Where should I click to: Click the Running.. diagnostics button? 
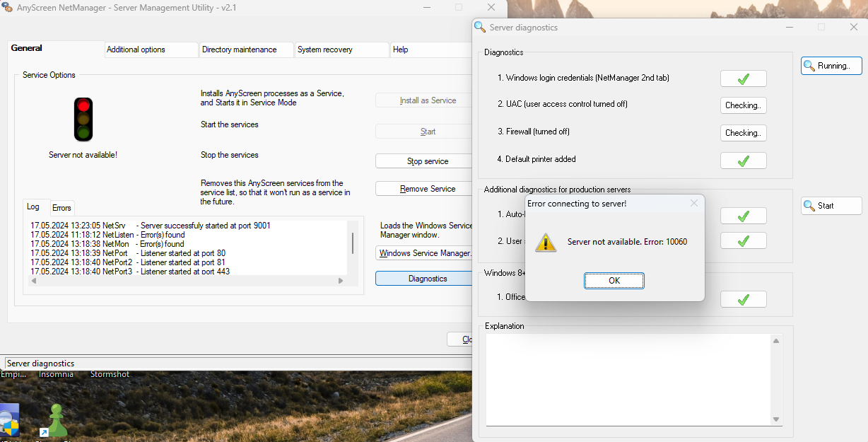[831, 66]
